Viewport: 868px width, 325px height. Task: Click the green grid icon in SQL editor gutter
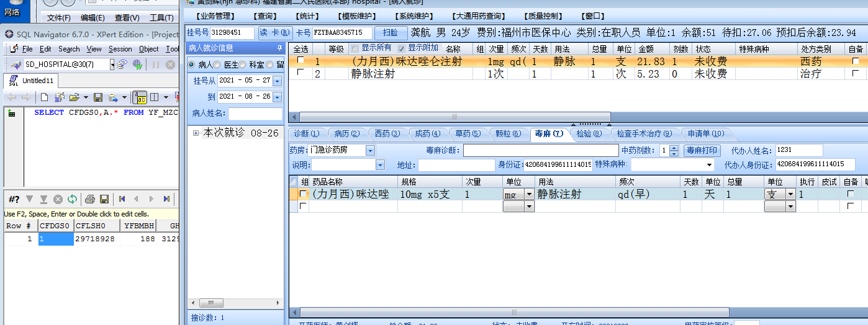pyautogui.click(x=12, y=113)
